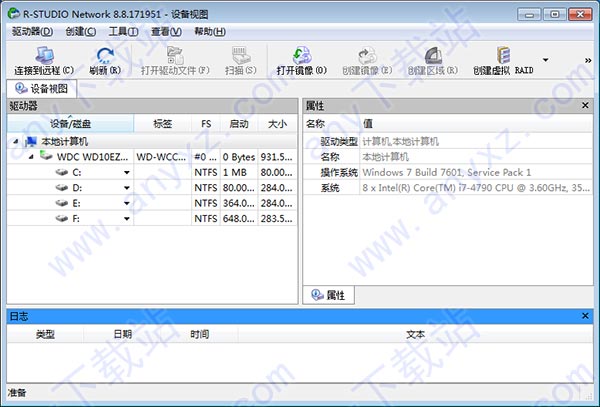Viewport: 600px width, 407px height.
Task: Click the Refresh (刷新) toolbar icon
Action: (x=105, y=55)
